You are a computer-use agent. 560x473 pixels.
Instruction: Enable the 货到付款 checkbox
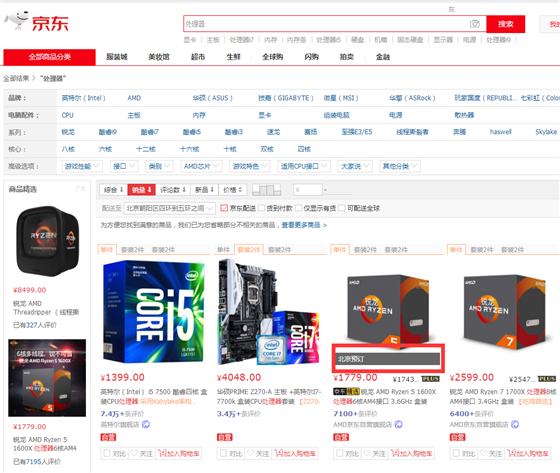261,208
